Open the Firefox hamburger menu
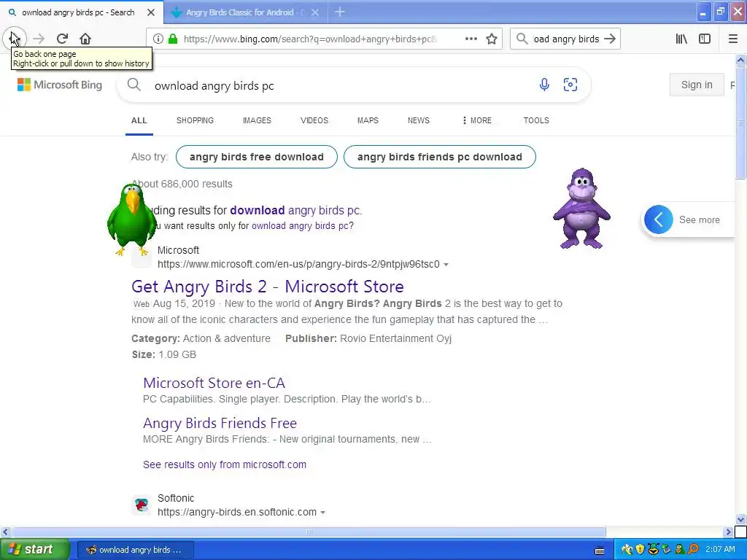Image resolution: width=747 pixels, height=560 pixels. pos(733,39)
